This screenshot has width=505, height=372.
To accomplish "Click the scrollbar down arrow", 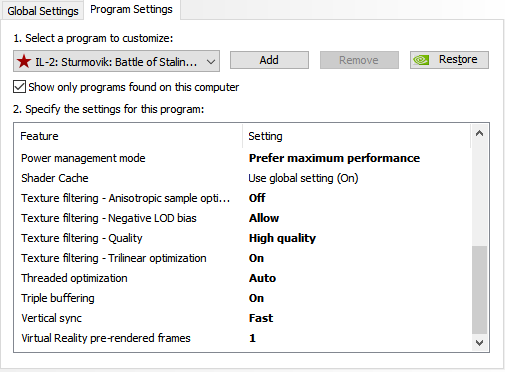I will point(479,342).
